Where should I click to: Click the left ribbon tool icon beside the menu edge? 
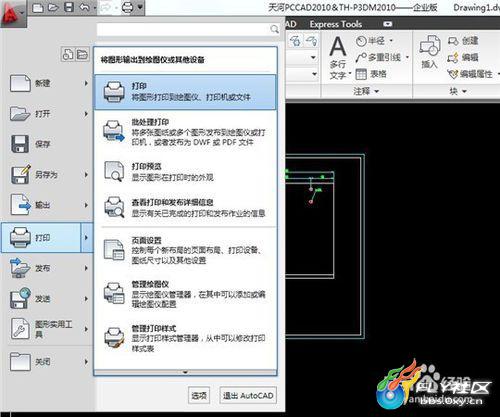point(295,41)
